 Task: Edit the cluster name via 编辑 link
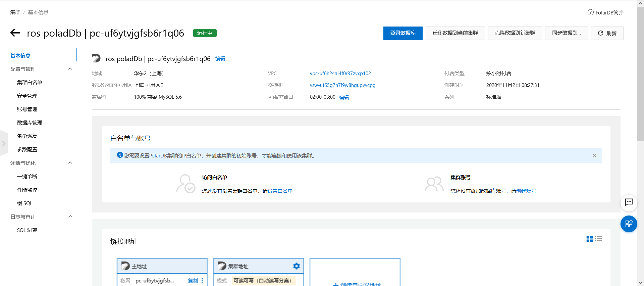[220, 58]
